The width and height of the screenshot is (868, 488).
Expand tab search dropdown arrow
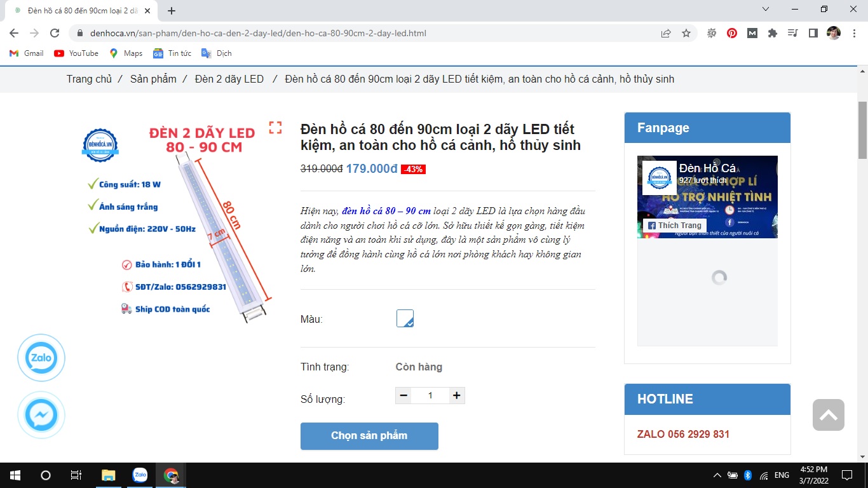(x=766, y=10)
